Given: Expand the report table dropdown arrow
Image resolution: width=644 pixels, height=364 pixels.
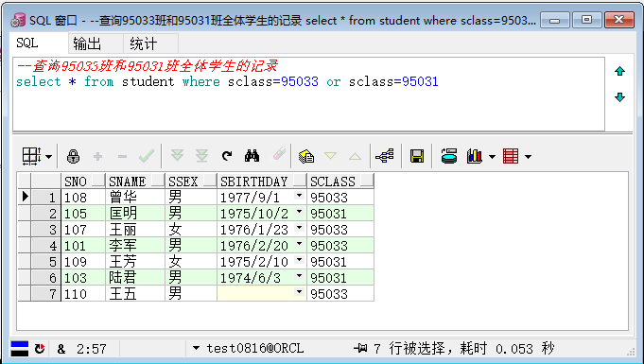Looking at the screenshot, I should pyautogui.click(x=529, y=157).
